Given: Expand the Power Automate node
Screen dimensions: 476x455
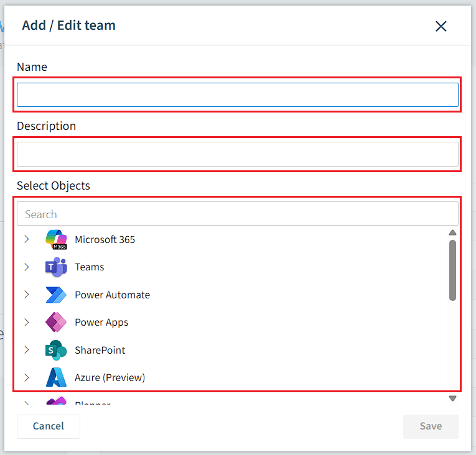Looking at the screenshot, I should point(27,295).
